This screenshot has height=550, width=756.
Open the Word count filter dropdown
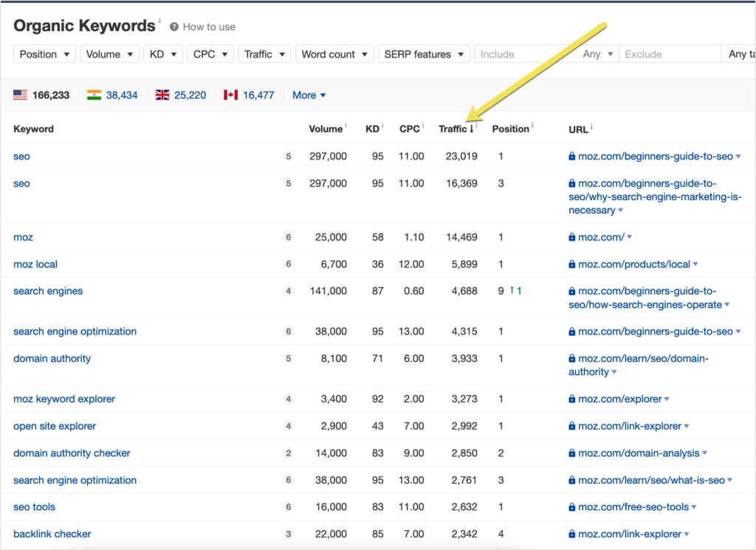334,54
